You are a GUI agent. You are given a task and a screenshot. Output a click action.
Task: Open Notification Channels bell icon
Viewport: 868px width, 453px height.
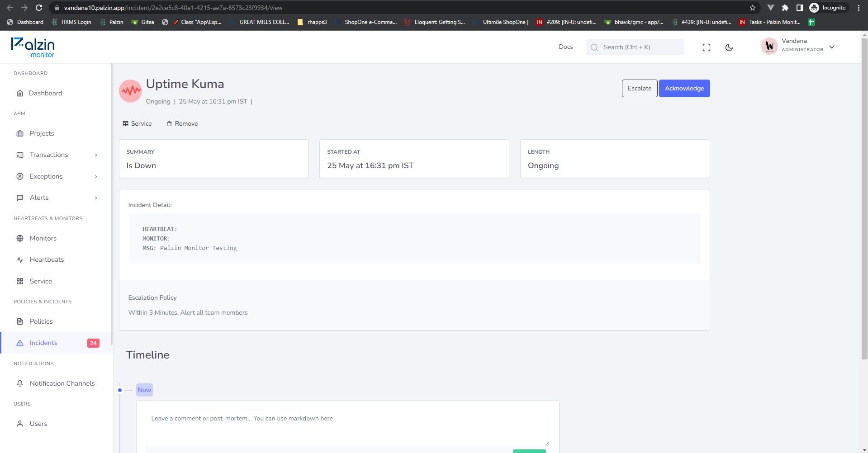click(20, 383)
